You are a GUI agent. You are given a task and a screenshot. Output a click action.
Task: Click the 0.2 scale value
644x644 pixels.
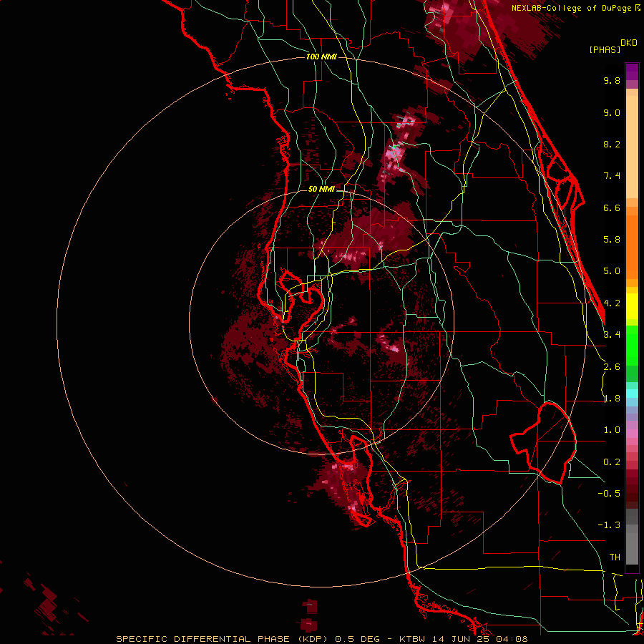[612, 462]
